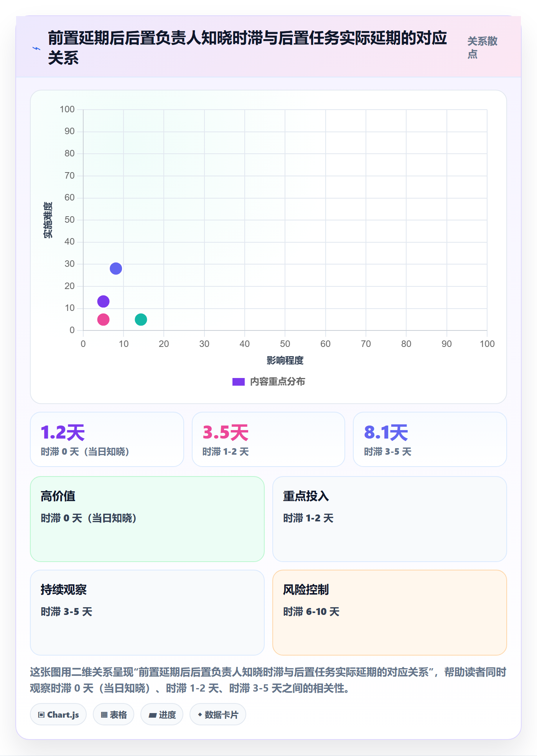Screen dimensions: 537x756
Task: Click the 高价值 quadrant card
Action: (x=147, y=519)
